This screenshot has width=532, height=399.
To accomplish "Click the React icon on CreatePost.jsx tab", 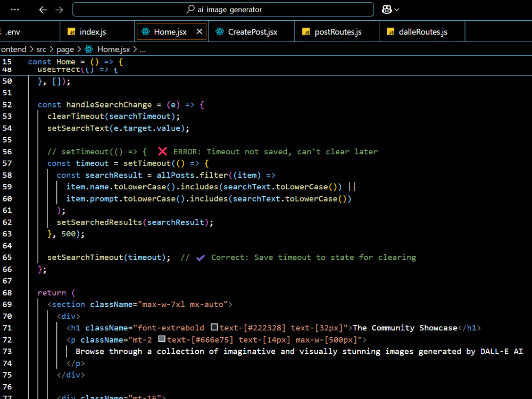I will pyautogui.click(x=220, y=31).
